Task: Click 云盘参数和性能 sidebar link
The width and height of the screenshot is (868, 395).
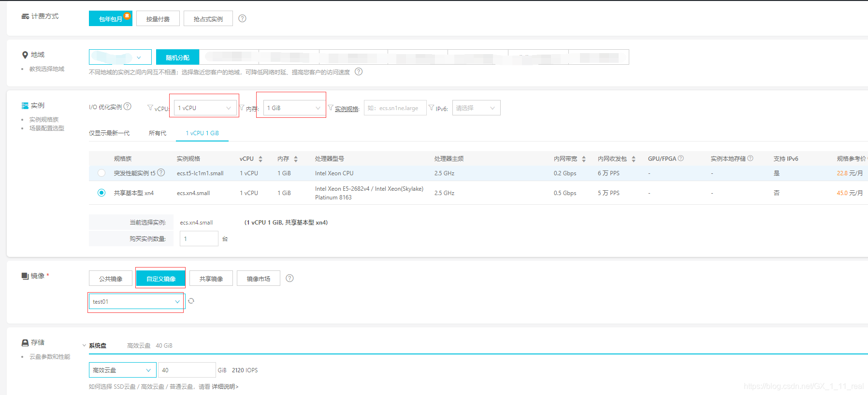Action: click(x=50, y=357)
